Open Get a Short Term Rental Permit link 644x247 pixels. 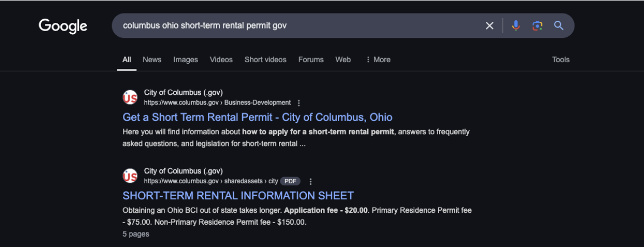pos(257,117)
